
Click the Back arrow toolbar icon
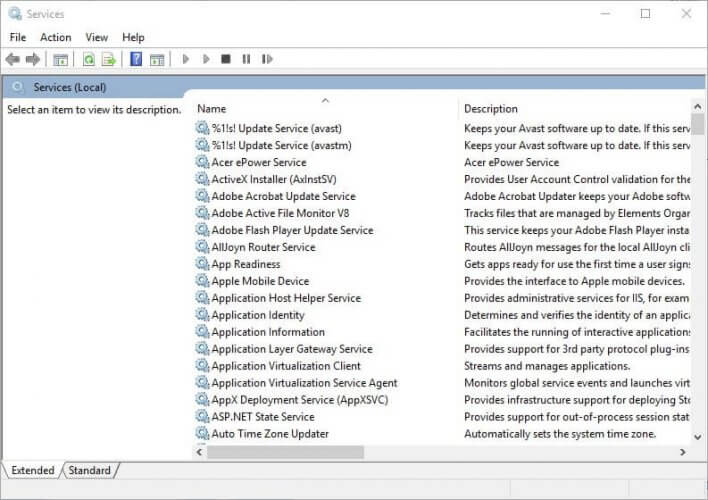coord(13,59)
